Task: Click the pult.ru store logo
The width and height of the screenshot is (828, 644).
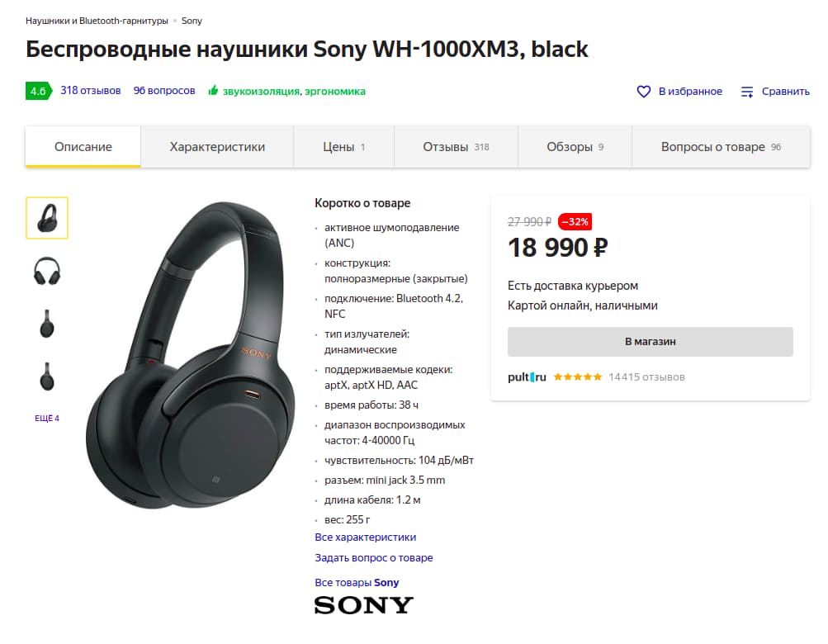Action: [x=527, y=376]
